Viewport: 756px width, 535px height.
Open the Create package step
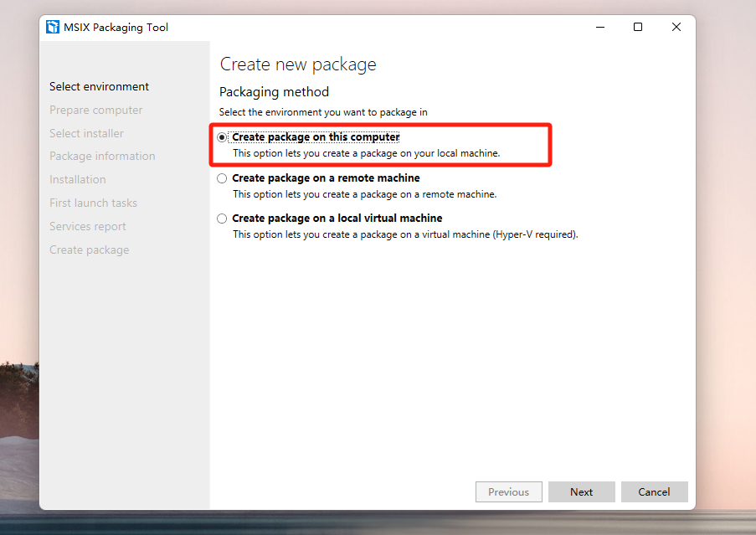pos(90,249)
